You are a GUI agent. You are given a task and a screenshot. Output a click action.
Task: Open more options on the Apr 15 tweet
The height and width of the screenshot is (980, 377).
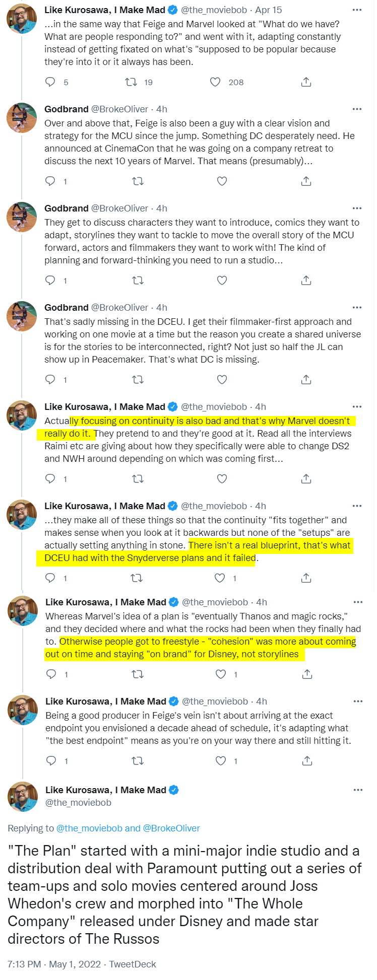(357, 10)
